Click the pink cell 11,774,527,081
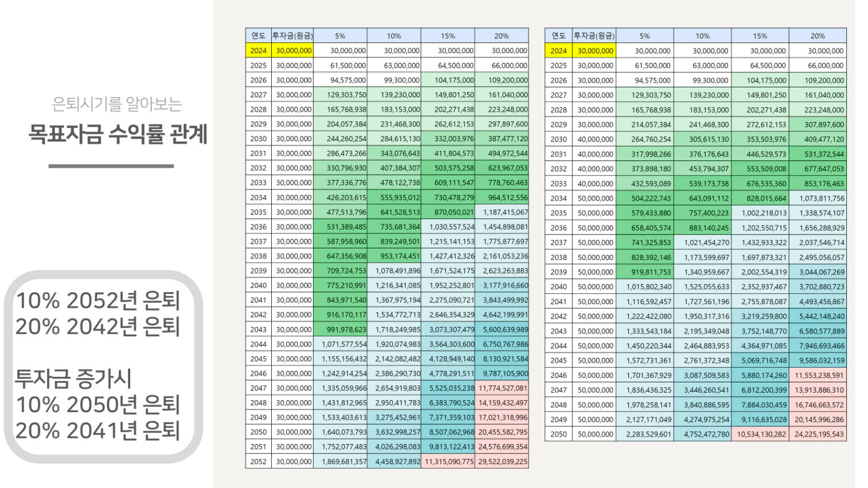 [x=501, y=388]
